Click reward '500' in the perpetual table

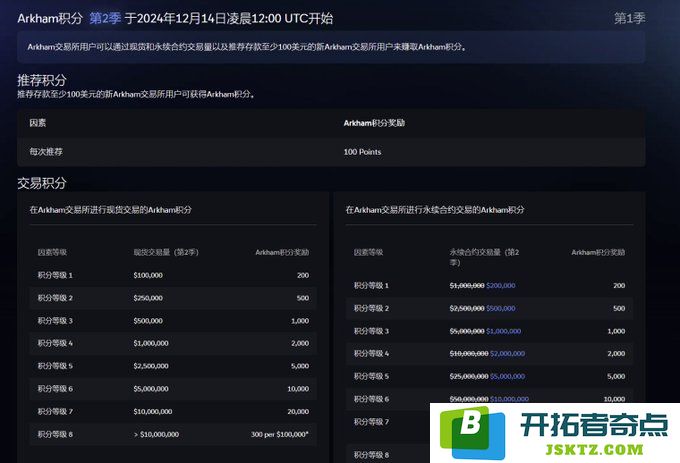619,308
